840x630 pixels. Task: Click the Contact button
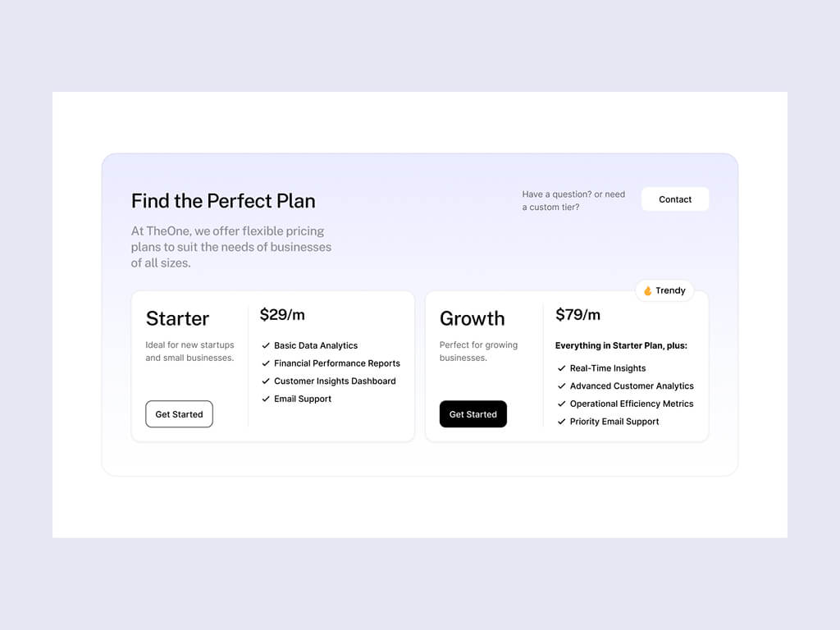pyautogui.click(x=675, y=199)
